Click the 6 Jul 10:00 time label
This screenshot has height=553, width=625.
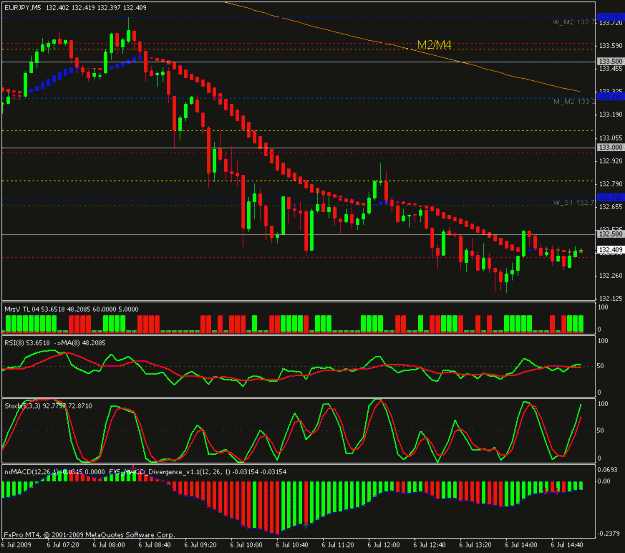coord(246,545)
